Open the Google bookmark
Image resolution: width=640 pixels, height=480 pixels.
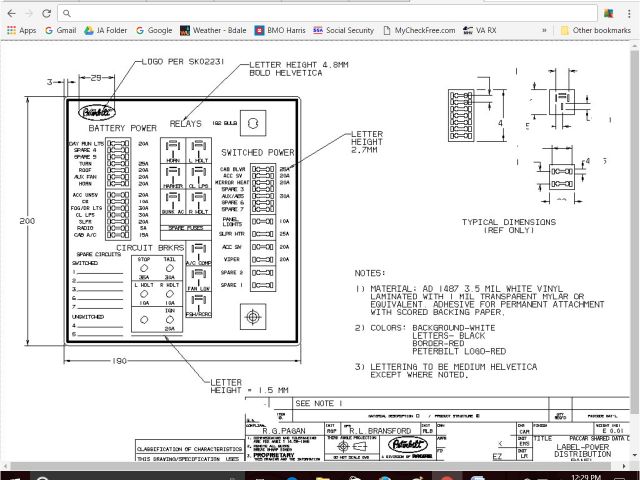[153, 31]
